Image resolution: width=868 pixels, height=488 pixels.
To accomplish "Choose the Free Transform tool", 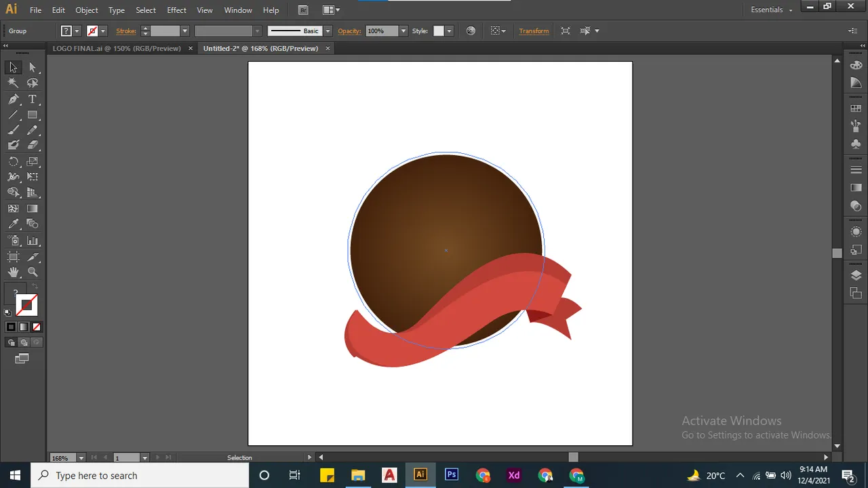I will pyautogui.click(x=33, y=177).
